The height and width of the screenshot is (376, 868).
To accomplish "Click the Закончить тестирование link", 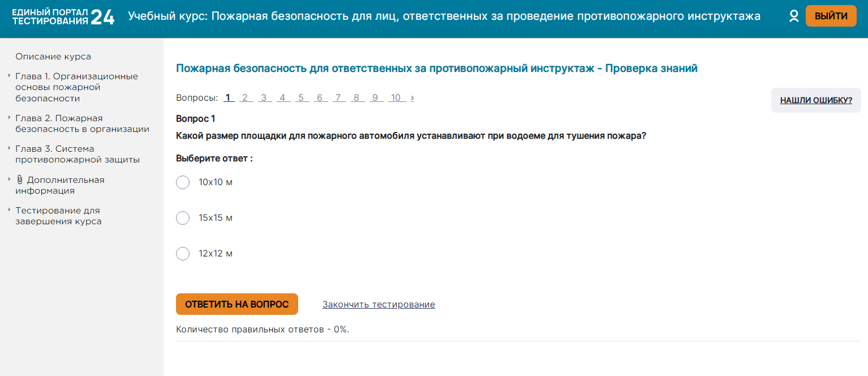I will click(x=379, y=305).
